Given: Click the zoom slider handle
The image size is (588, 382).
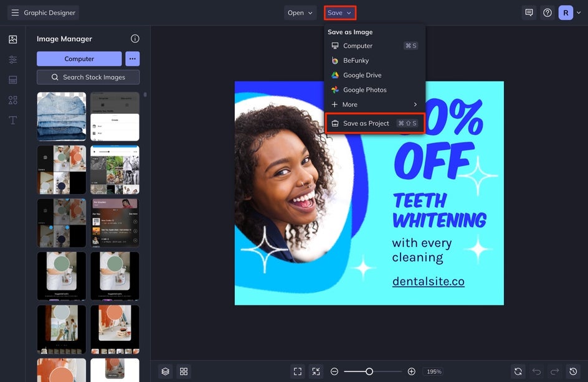Looking at the screenshot, I should pyautogui.click(x=369, y=371).
